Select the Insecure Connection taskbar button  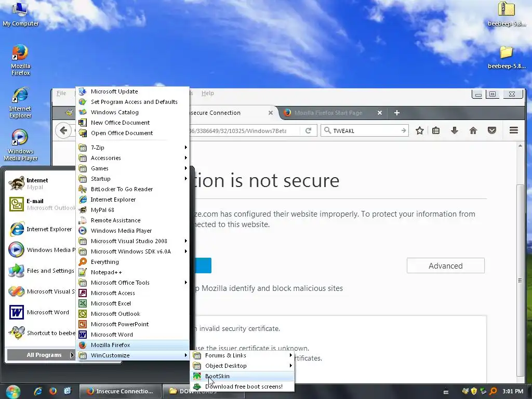120,391
